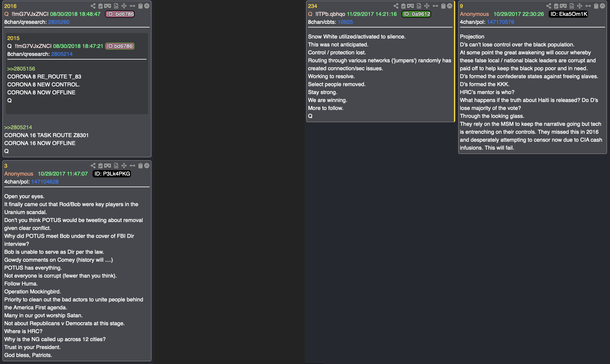Image resolution: width=610 pixels, height=364 pixels.
Task: Click the image file icon on post 9
Action: coord(572,6)
